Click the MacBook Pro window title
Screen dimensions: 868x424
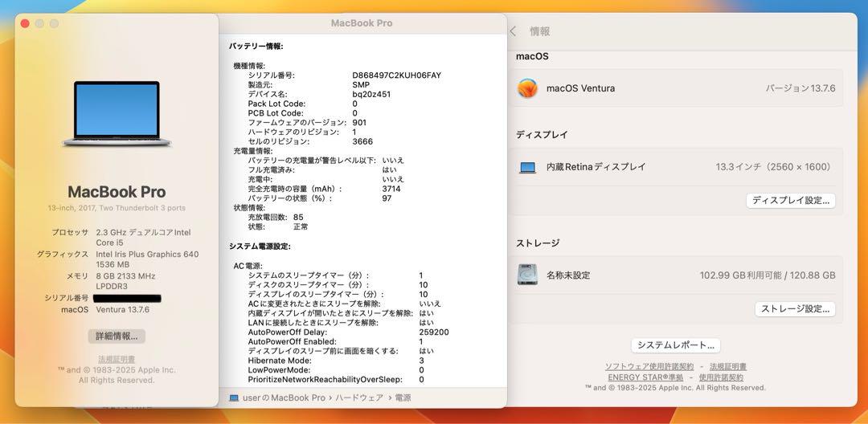click(x=362, y=23)
